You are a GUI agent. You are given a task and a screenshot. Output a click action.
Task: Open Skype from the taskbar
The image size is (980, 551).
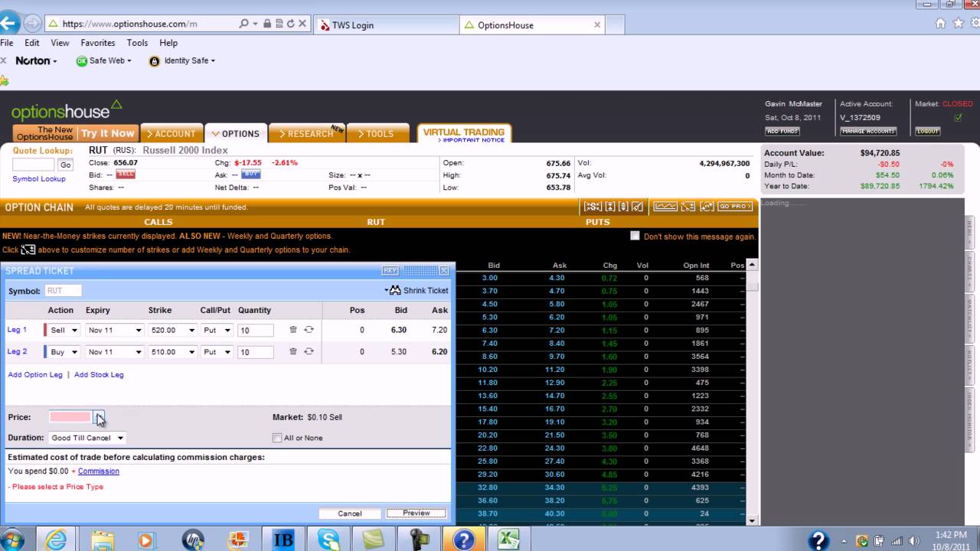click(x=328, y=540)
